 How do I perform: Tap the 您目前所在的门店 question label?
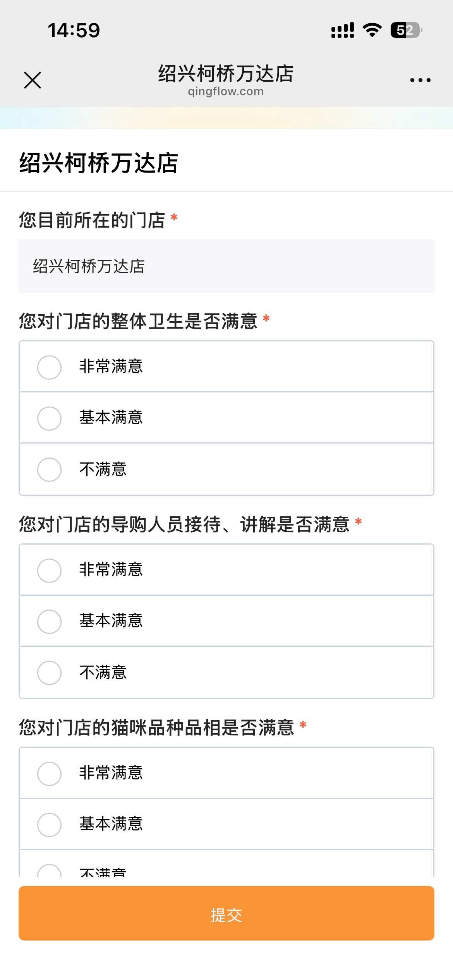92,220
